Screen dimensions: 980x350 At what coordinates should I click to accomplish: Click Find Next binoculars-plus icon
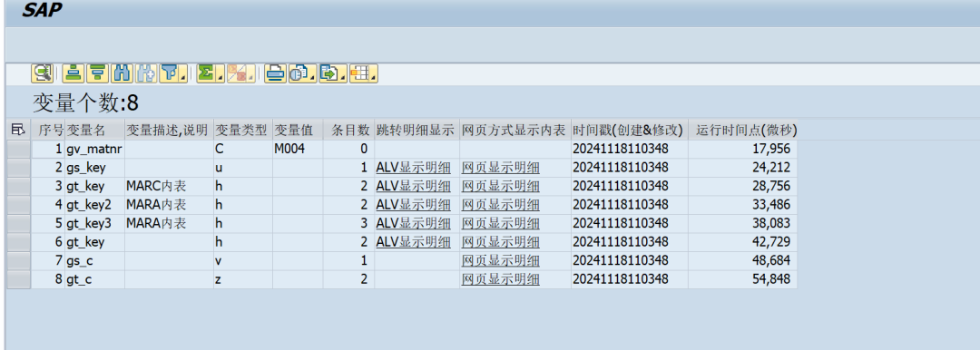pyautogui.click(x=146, y=73)
